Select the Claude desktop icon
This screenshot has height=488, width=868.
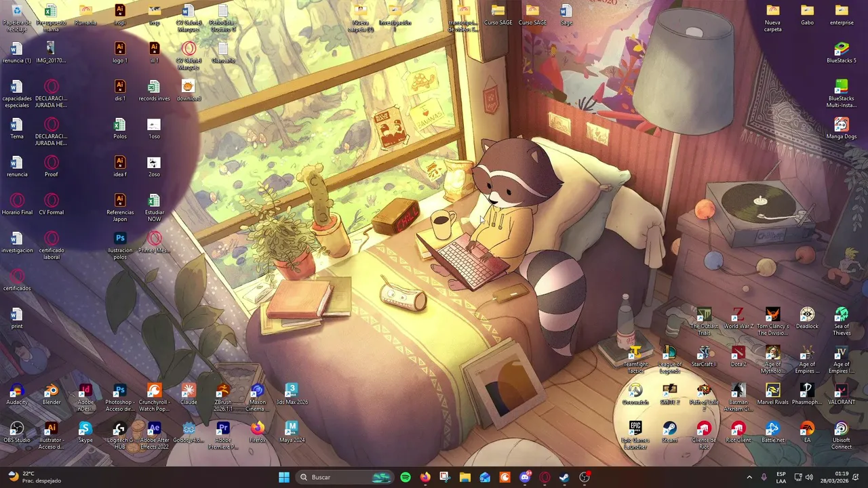click(189, 394)
